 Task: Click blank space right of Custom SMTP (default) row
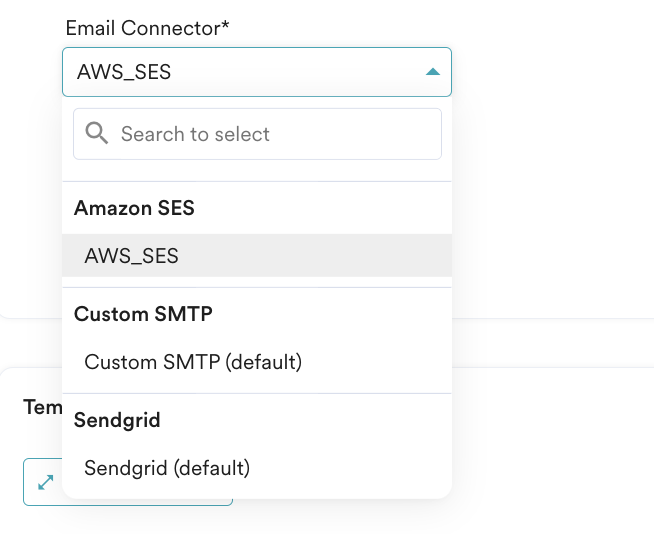coord(380,362)
